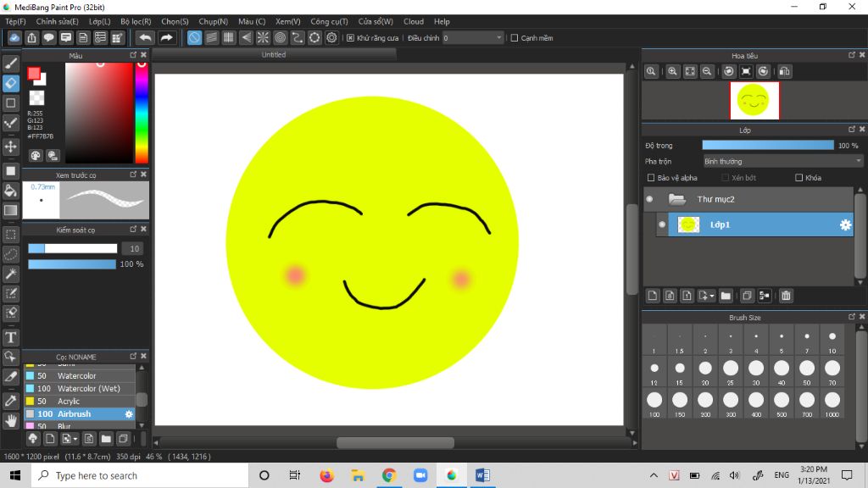
Task: Enable Bảo vệ alpha checkbox
Action: click(x=651, y=178)
